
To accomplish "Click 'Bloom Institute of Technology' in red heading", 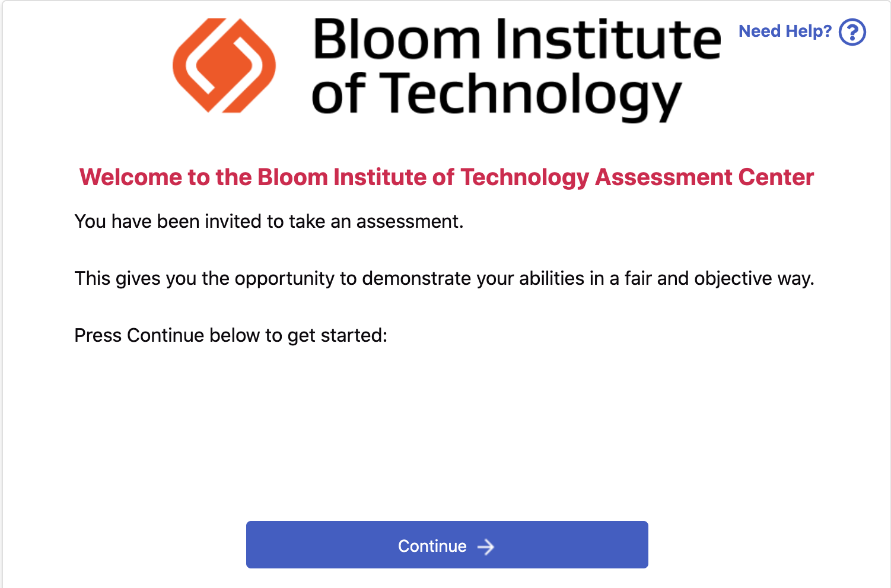I will click(x=424, y=177).
